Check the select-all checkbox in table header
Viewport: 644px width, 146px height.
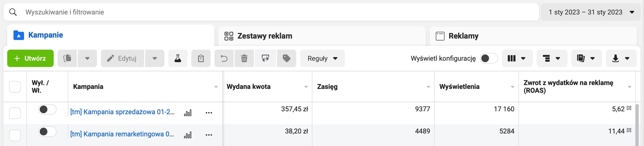[15, 87]
